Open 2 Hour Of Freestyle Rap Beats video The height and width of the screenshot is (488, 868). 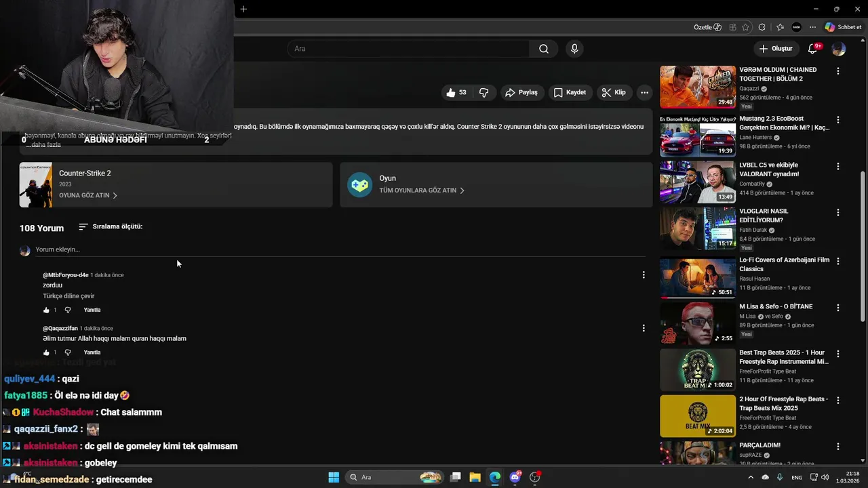click(x=698, y=416)
